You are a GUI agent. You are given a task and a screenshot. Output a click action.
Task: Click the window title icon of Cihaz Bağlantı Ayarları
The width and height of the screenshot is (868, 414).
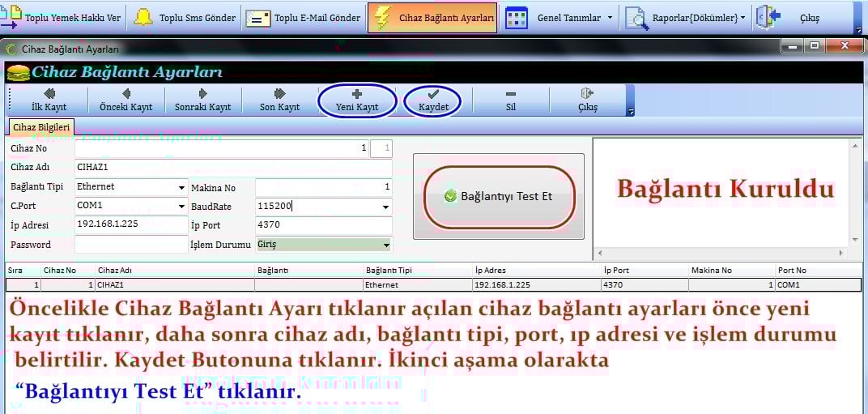click(x=11, y=49)
